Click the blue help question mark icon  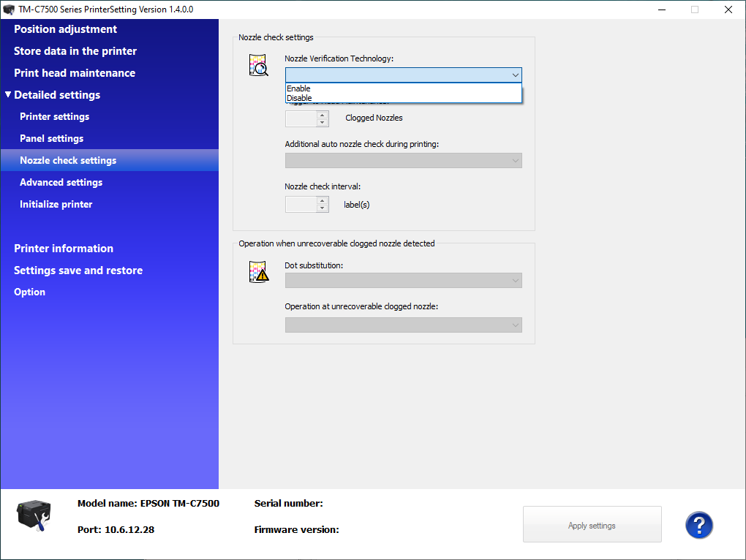698,525
